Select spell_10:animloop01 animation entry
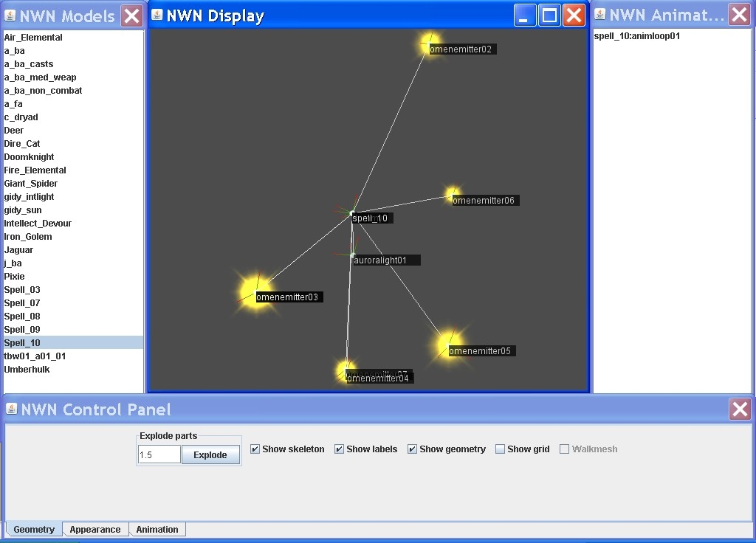 coord(636,36)
